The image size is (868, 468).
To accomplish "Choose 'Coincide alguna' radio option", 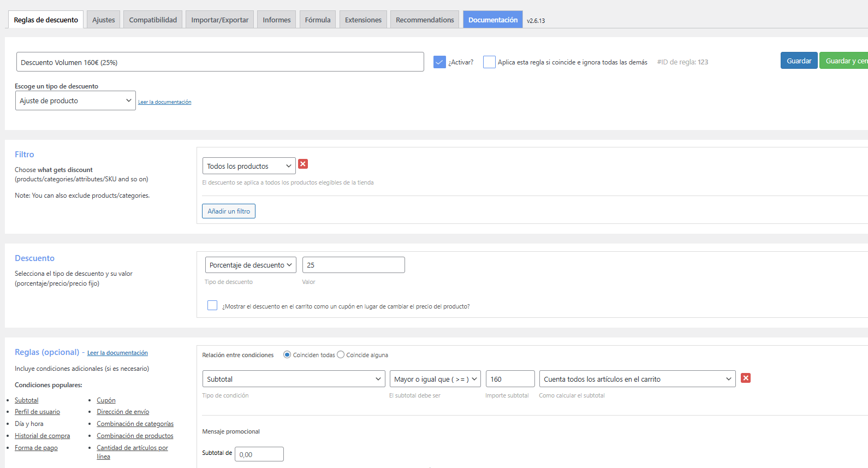I will pyautogui.click(x=341, y=355).
